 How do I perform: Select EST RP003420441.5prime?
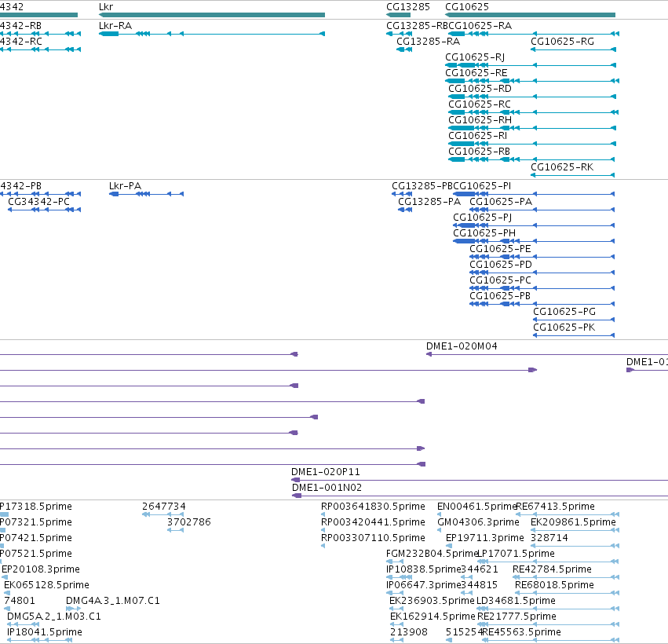pos(323,530)
